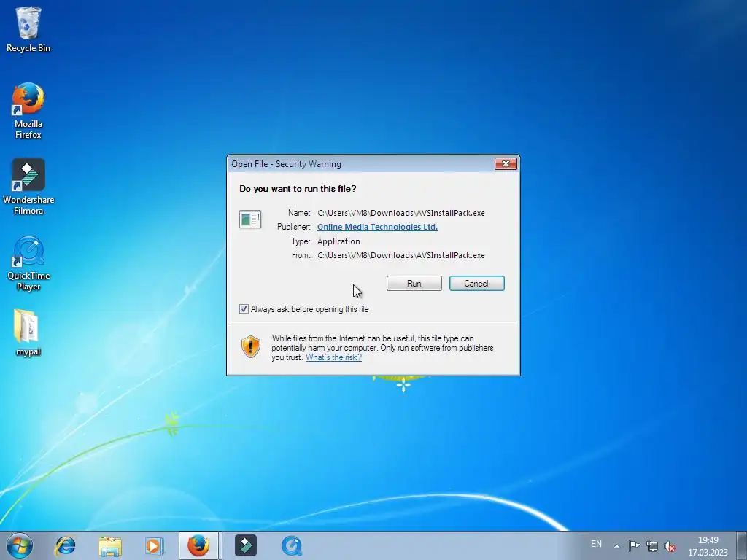Open Windows Media Player from taskbar
Screen dimensions: 747x560
click(155, 545)
